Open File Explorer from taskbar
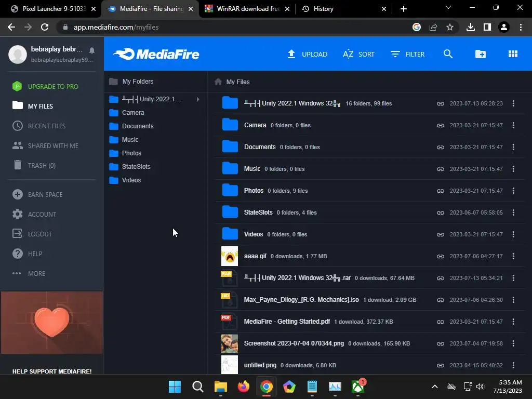This screenshot has height=399, width=532. pos(220,387)
